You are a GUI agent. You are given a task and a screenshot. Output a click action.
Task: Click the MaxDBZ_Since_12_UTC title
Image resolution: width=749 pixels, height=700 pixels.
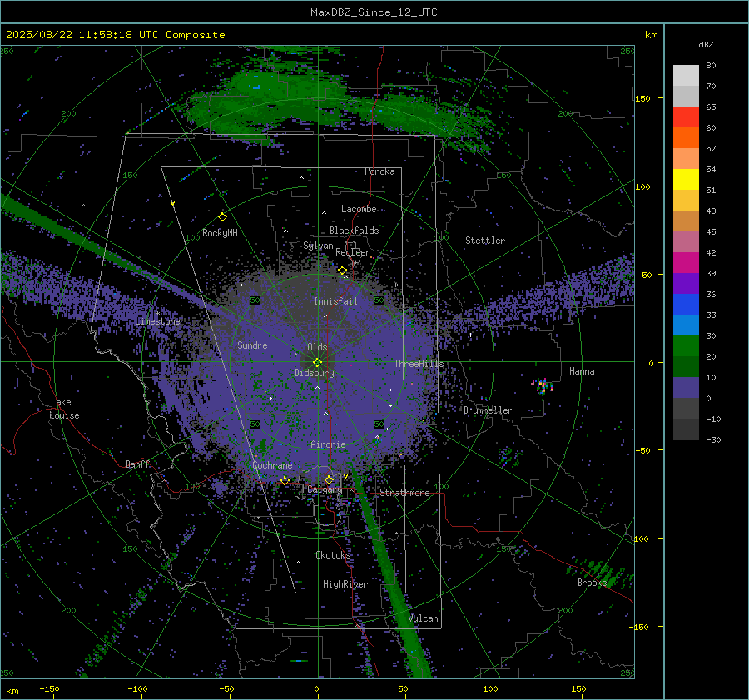(374, 12)
